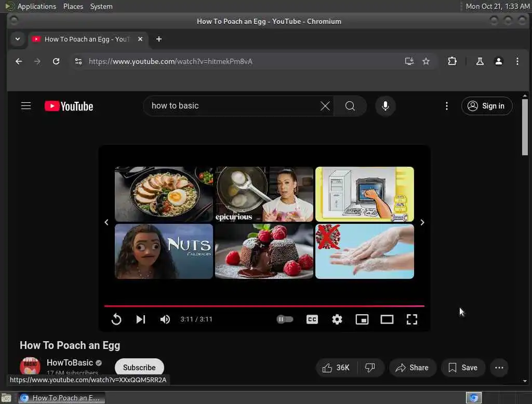Bookmark this page with star
The height and width of the screenshot is (404, 532).
coord(426,61)
